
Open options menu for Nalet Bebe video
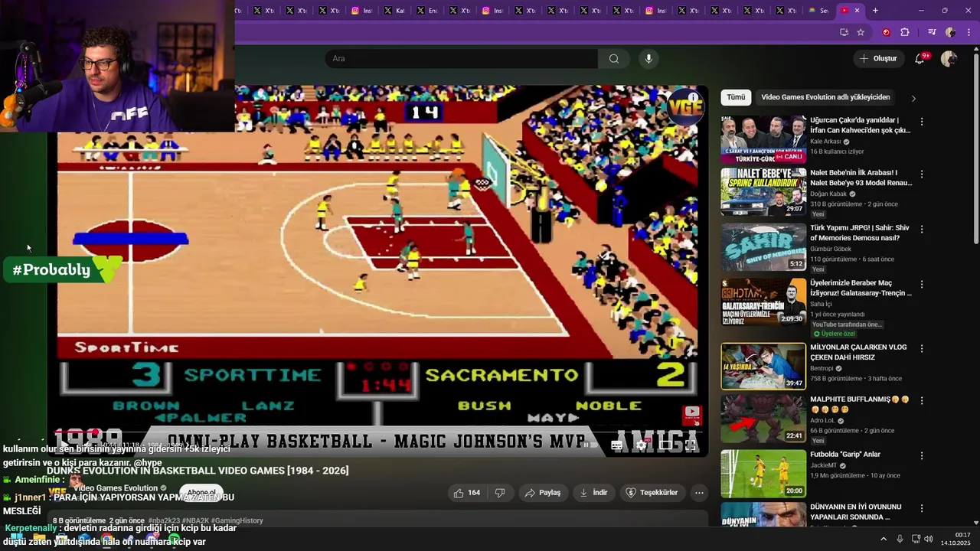tap(922, 174)
